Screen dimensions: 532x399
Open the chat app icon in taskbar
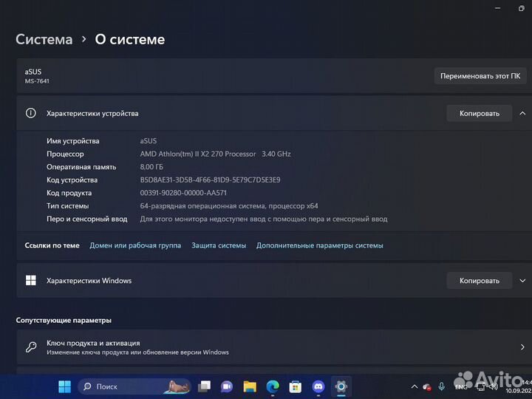[x=227, y=386]
